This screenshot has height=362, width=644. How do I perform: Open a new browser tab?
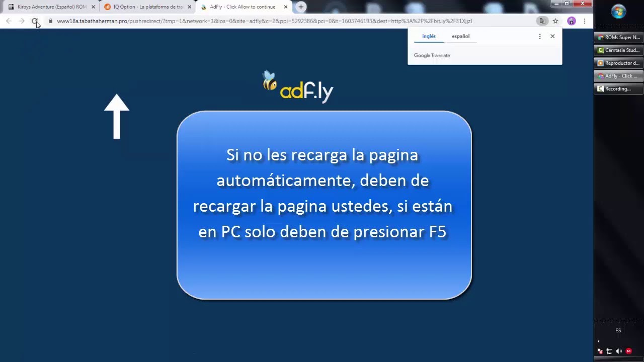[301, 7]
